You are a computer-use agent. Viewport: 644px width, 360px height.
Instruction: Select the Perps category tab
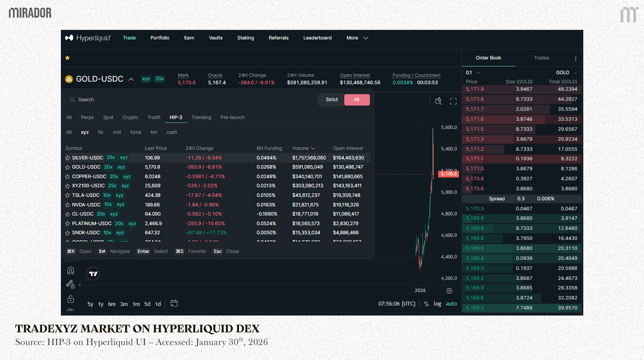click(x=87, y=117)
